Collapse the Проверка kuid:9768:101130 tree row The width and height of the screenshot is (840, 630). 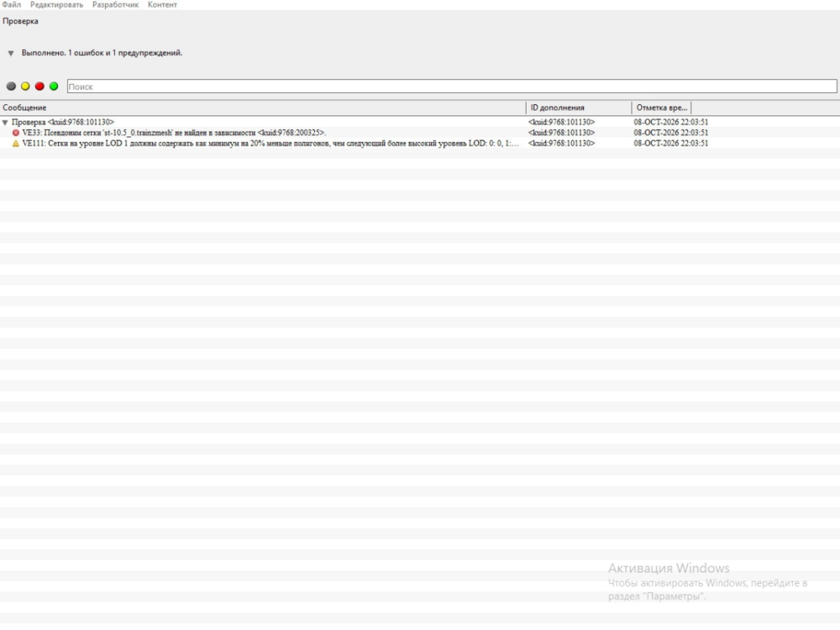(x=5, y=123)
